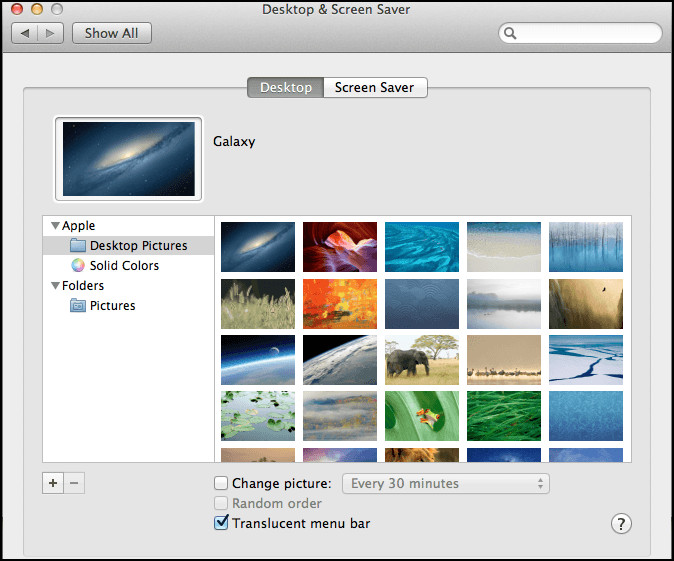The image size is (674, 561).
Task: Click the Galaxy wallpaper name label
Action: [234, 141]
